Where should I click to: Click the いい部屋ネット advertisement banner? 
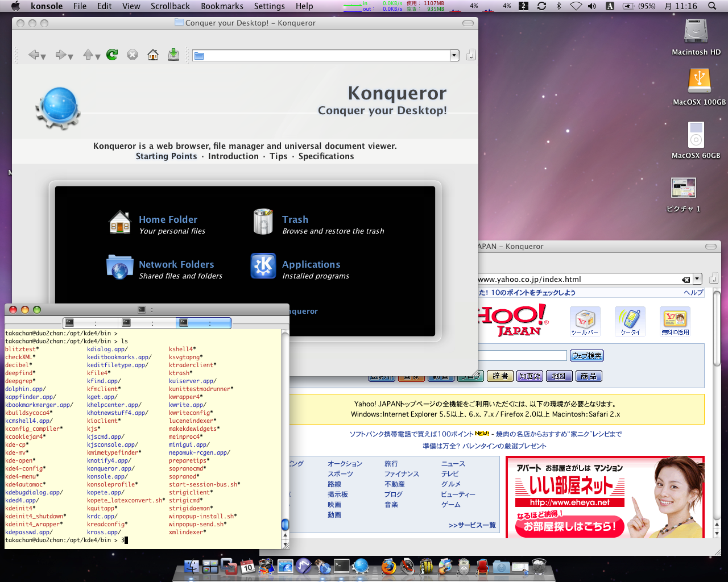click(x=605, y=497)
